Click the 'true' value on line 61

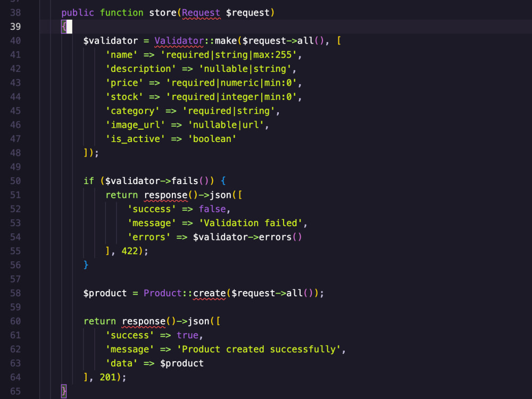(187, 335)
